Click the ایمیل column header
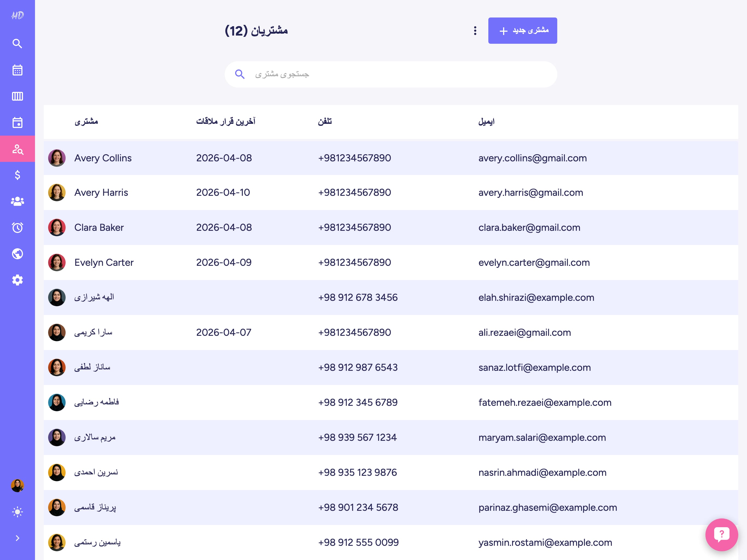Viewport: 747px width, 560px height. click(x=486, y=122)
